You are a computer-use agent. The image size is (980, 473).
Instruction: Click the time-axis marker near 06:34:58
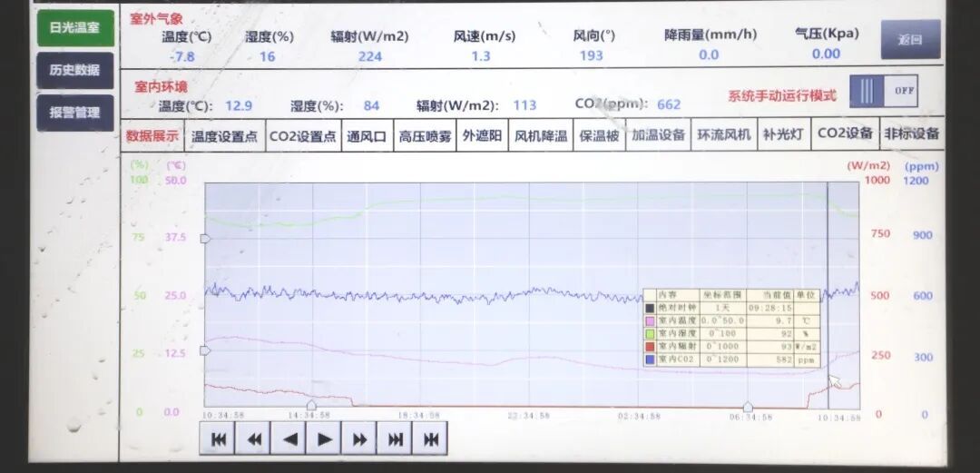pos(747,406)
